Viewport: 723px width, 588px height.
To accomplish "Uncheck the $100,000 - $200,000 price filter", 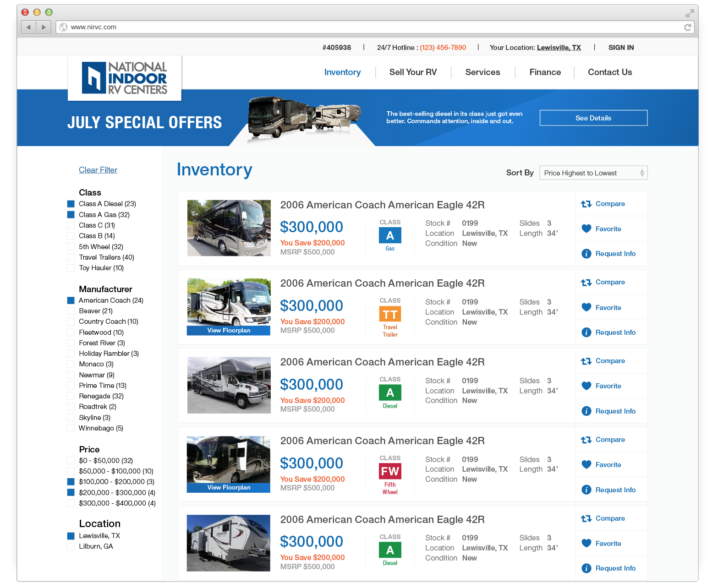I will click(71, 482).
